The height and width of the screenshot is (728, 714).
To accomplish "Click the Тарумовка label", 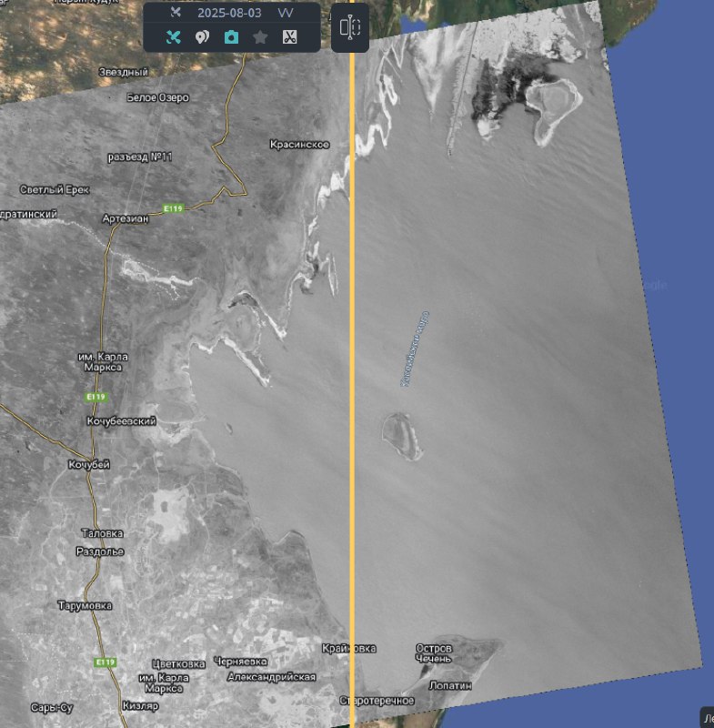I will click(x=85, y=605).
